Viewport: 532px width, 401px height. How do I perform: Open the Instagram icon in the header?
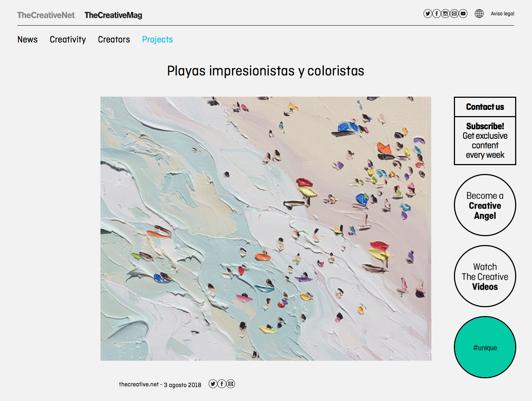[445, 14]
